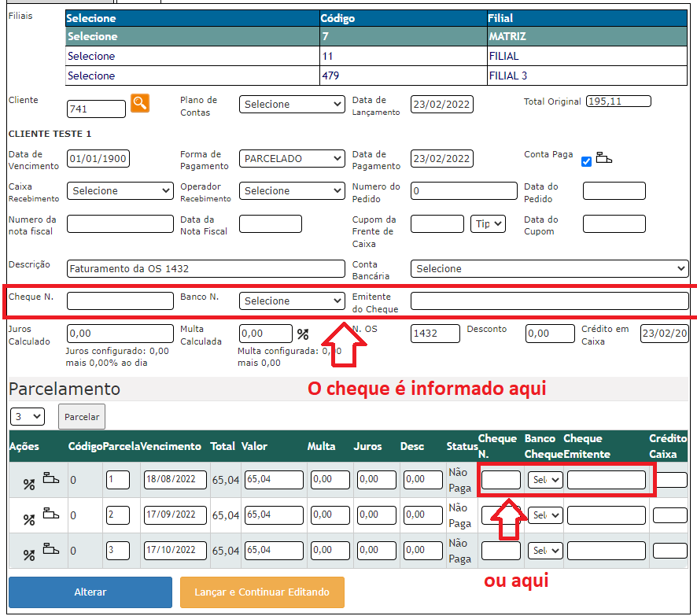
Task: Click the percent icon in installment row 17/09/2022
Action: coord(29,519)
